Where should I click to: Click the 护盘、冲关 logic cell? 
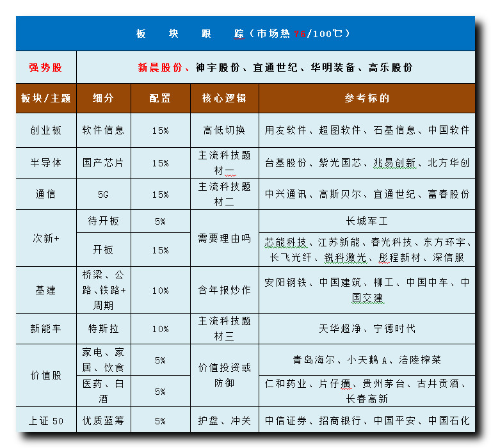[x=224, y=420]
